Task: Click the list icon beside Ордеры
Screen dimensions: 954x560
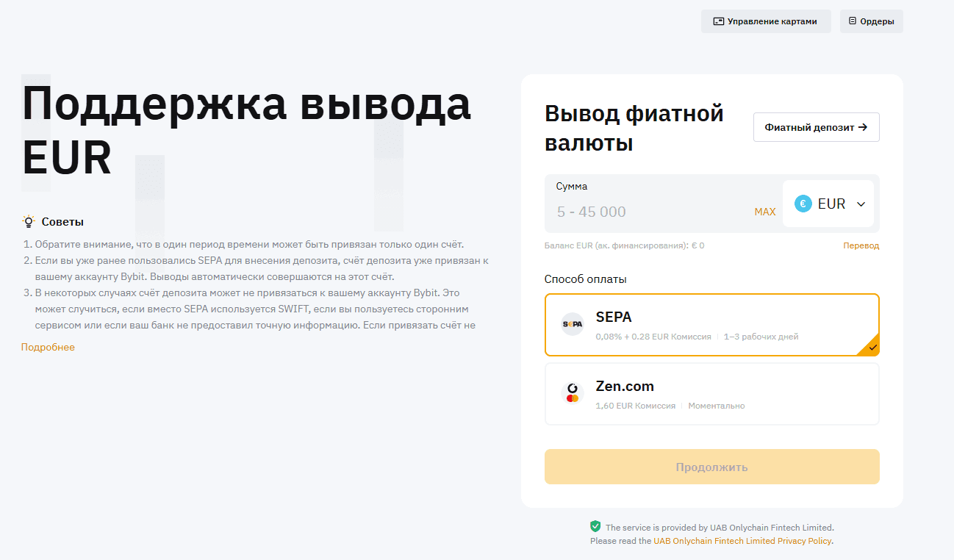Action: 853,21
